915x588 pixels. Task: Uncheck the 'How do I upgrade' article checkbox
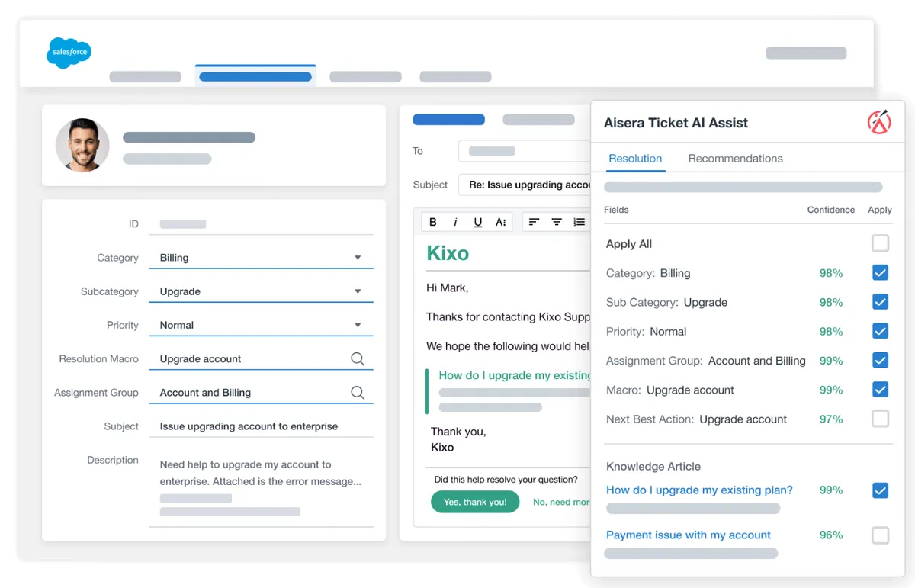point(880,490)
